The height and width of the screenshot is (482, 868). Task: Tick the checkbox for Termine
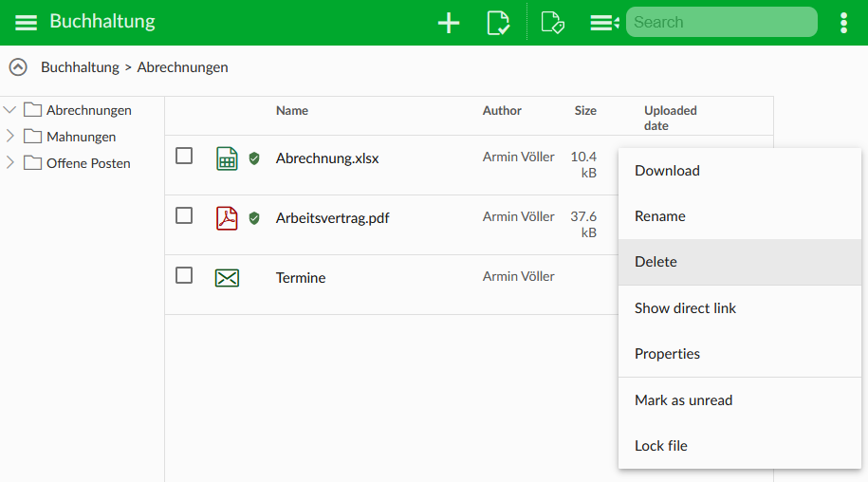184,275
